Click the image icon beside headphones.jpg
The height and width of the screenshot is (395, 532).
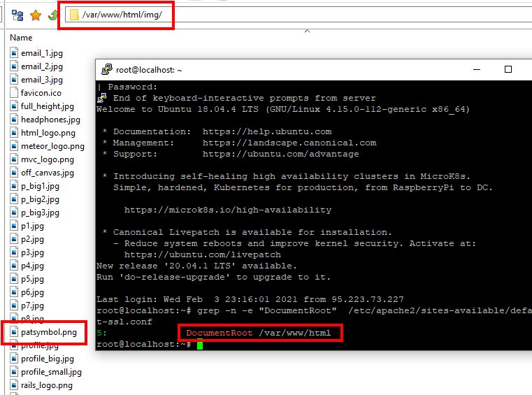[13, 119]
